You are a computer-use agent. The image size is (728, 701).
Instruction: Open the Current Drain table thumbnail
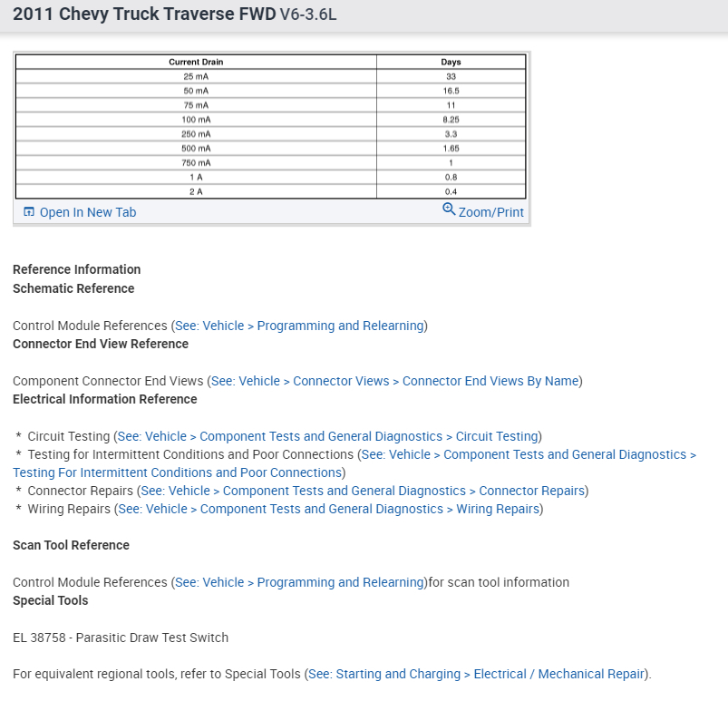click(x=271, y=126)
